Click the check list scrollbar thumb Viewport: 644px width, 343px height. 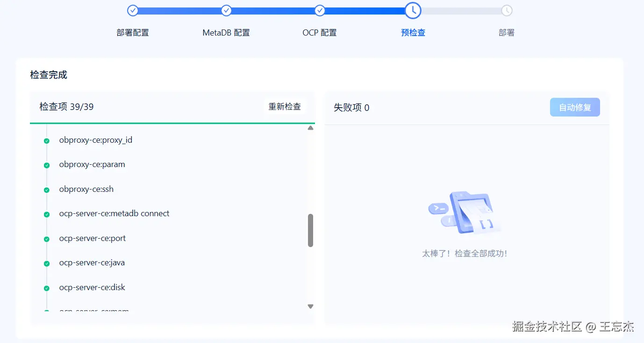click(310, 230)
